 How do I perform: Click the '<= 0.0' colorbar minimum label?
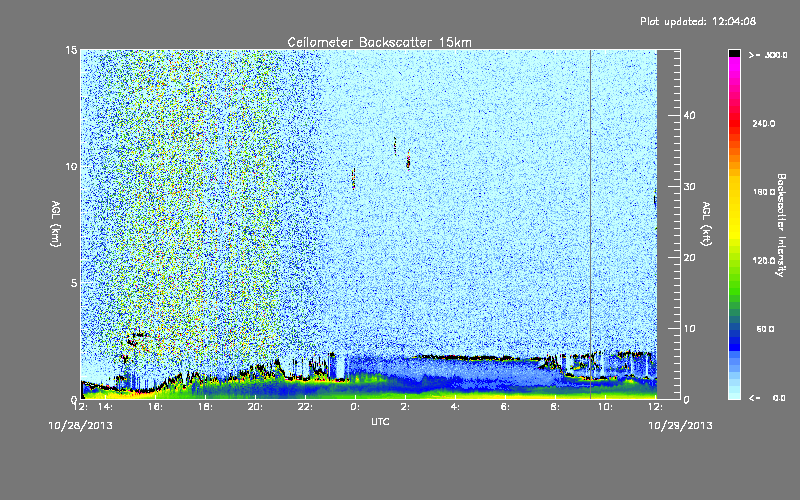pyautogui.click(x=767, y=398)
